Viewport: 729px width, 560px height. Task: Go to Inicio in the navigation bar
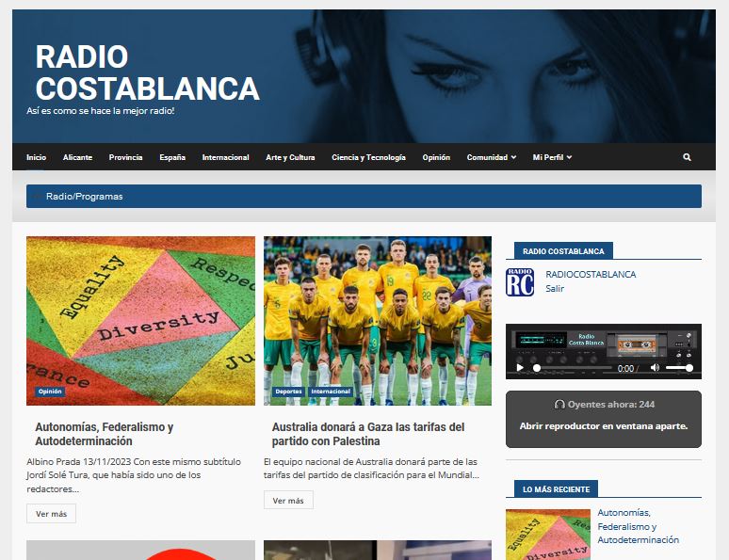coord(37,157)
